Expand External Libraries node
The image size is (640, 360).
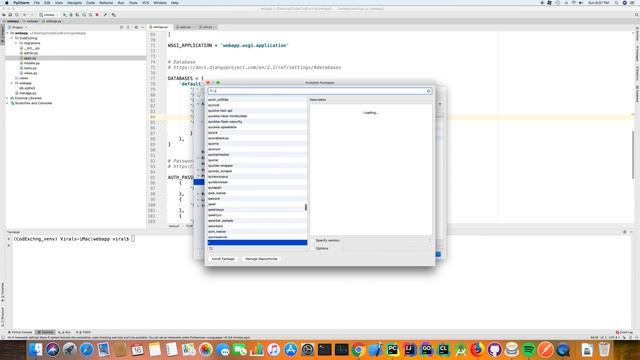coord(8,98)
